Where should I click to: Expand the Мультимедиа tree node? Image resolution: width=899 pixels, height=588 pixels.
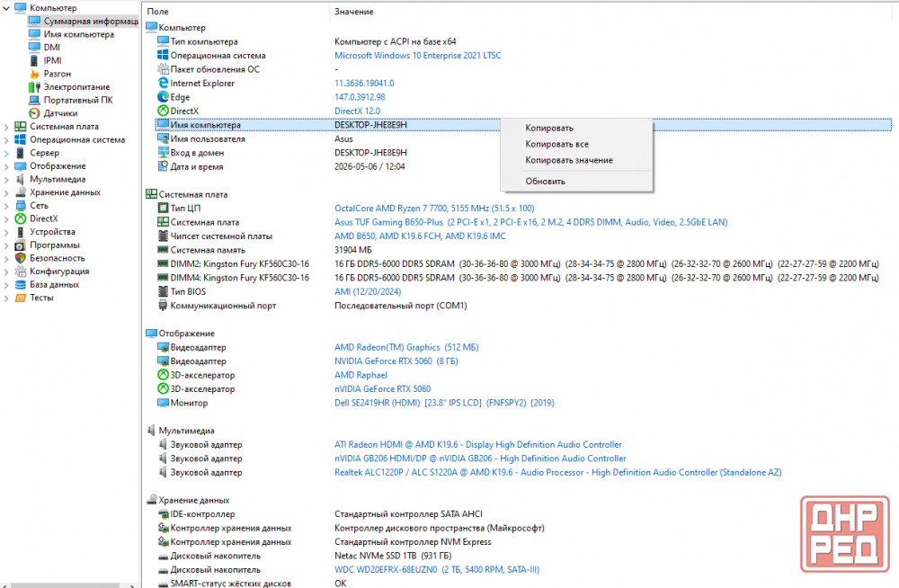[6, 180]
